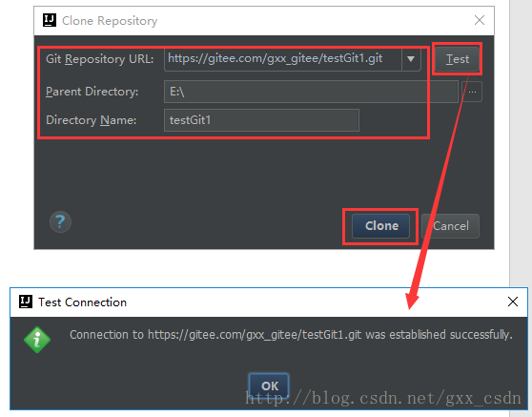Browse for the parent directory with the ellipsis button
Viewport: 532px width, 417px height.
[x=472, y=92]
